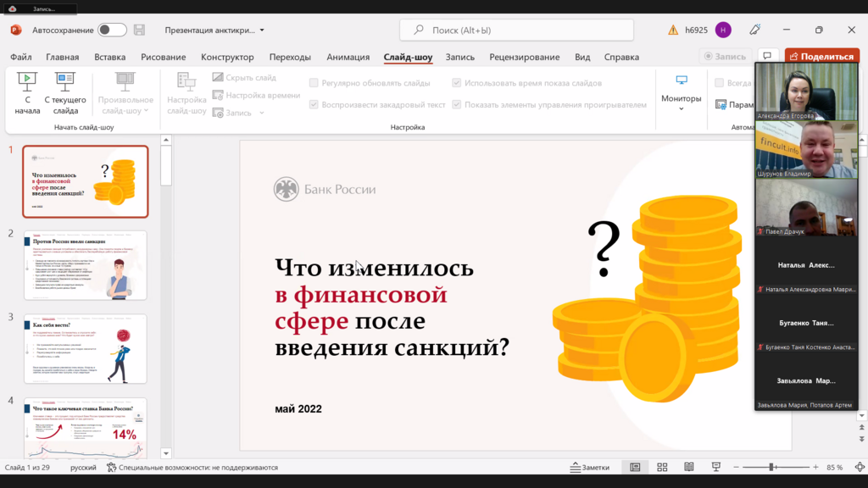The width and height of the screenshot is (868, 488).
Task: Click the русский language indicator
Action: click(83, 468)
